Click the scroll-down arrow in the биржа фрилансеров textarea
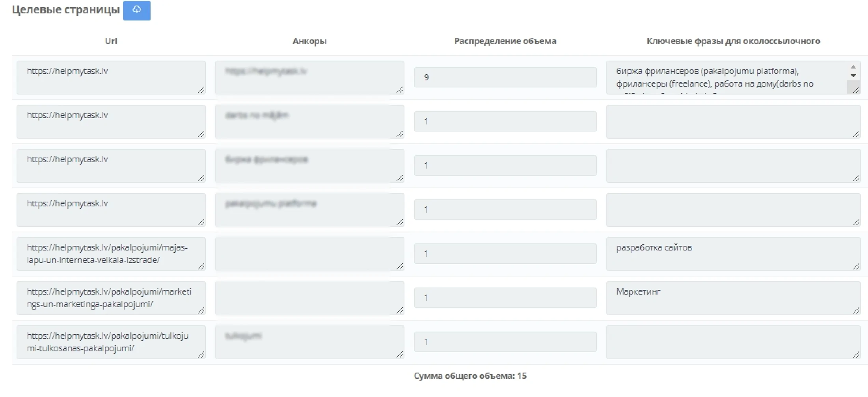This screenshot has width=868, height=397. (x=853, y=75)
